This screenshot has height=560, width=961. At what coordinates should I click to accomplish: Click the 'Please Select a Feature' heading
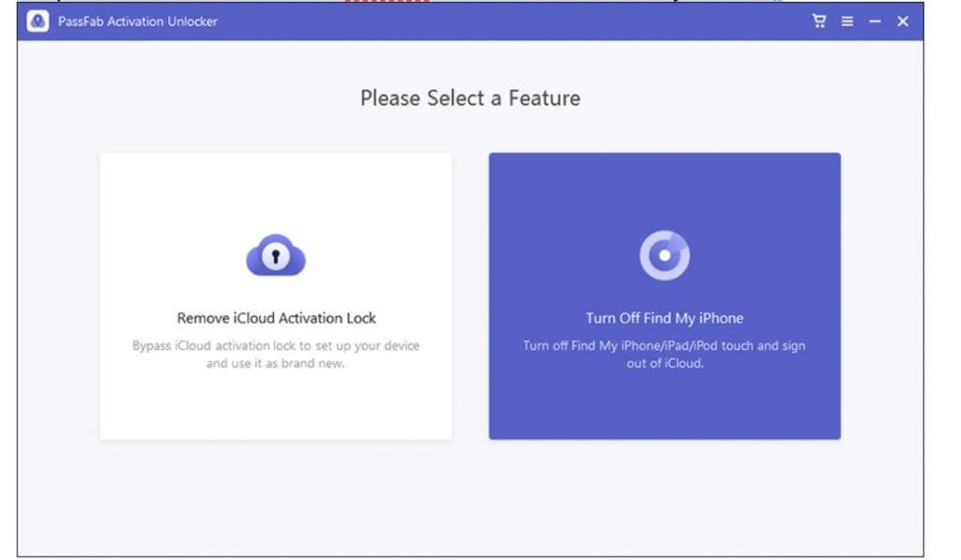[470, 98]
